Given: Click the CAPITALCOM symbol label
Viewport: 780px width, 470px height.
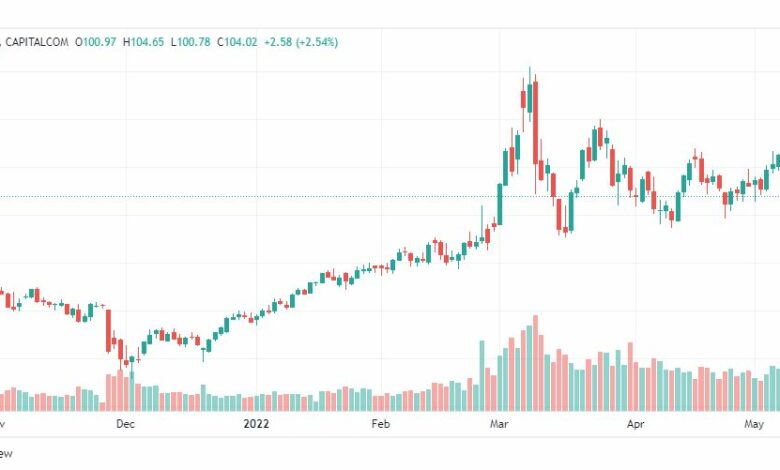Looking at the screenshot, I should coord(35,42).
